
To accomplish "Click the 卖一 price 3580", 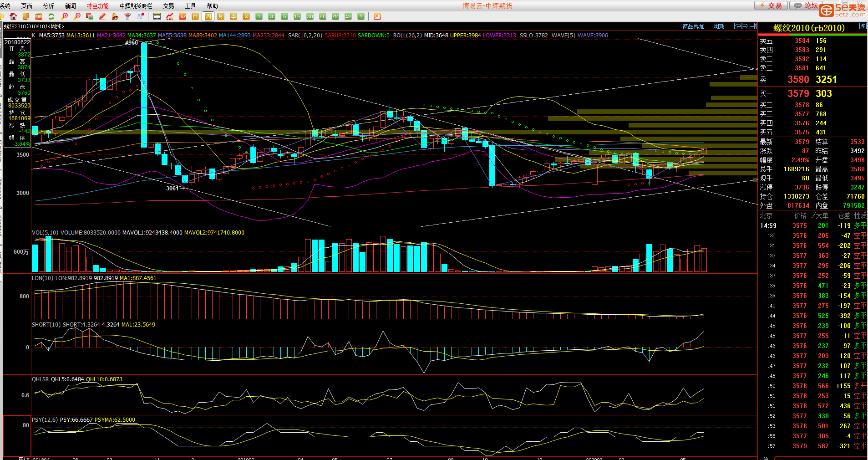I will pos(798,79).
